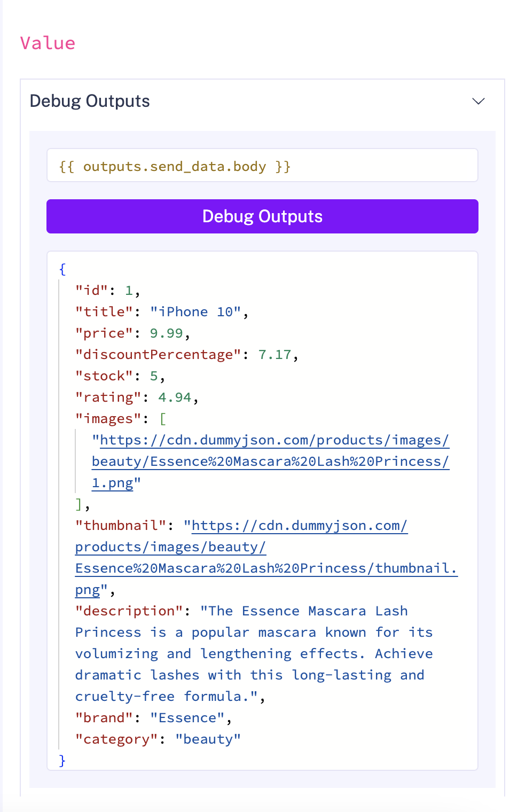The width and height of the screenshot is (518, 812).
Task: Click the Debug Outputs header text
Action: coord(89,100)
